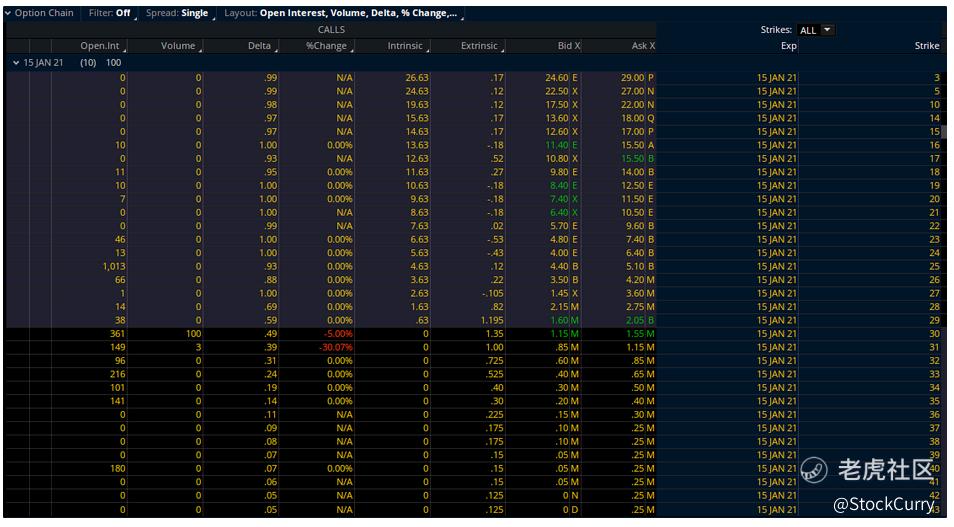Click extrinsic value .725
The width and height of the screenshot is (954, 527).
[493, 360]
